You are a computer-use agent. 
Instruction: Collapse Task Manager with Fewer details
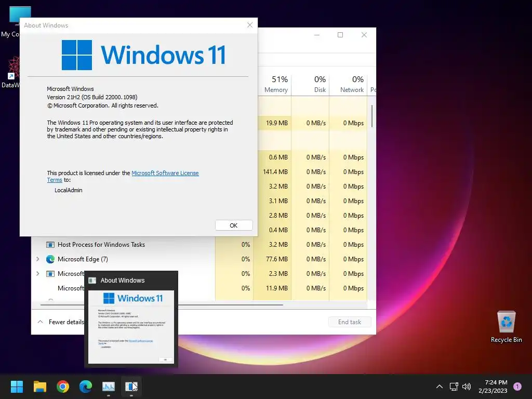coord(62,322)
